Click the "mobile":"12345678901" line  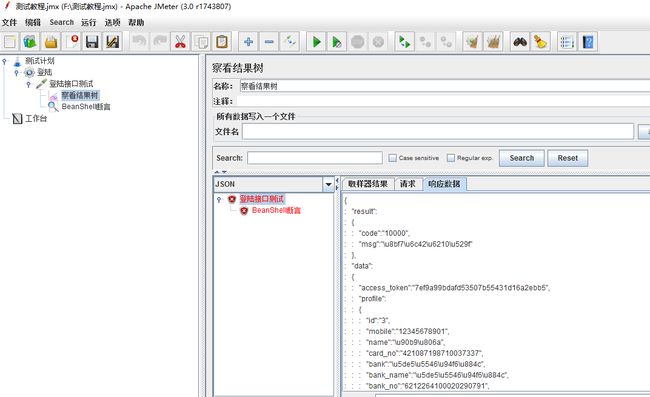(407, 332)
